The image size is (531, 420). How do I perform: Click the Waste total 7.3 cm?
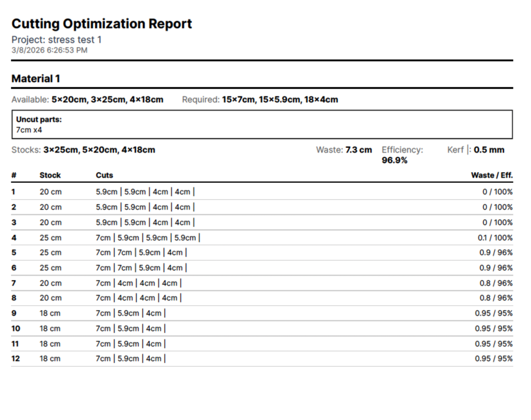tap(358, 150)
